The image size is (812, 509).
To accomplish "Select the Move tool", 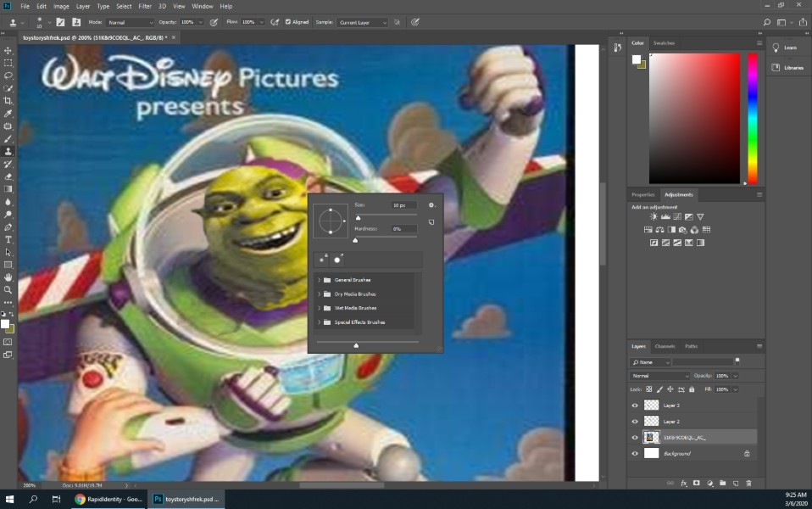I will 8,51.
